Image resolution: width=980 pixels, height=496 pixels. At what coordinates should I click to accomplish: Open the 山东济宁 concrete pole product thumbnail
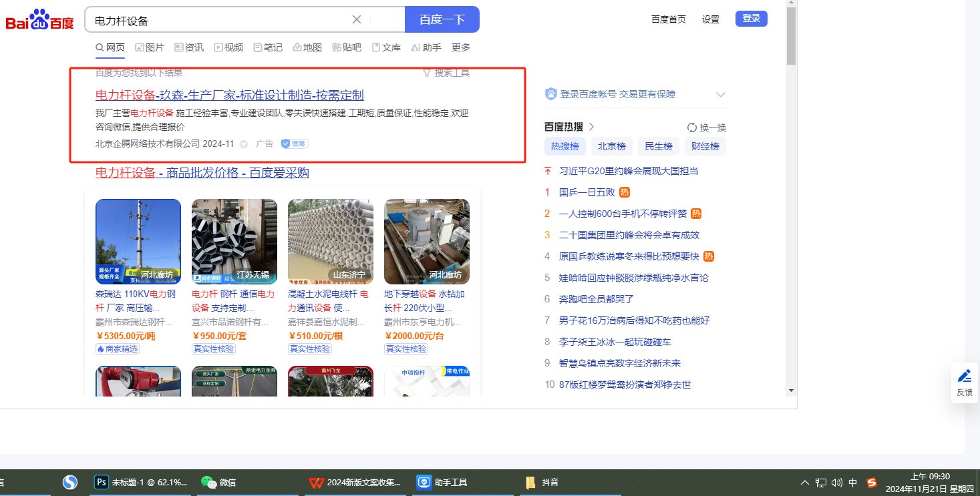point(331,242)
